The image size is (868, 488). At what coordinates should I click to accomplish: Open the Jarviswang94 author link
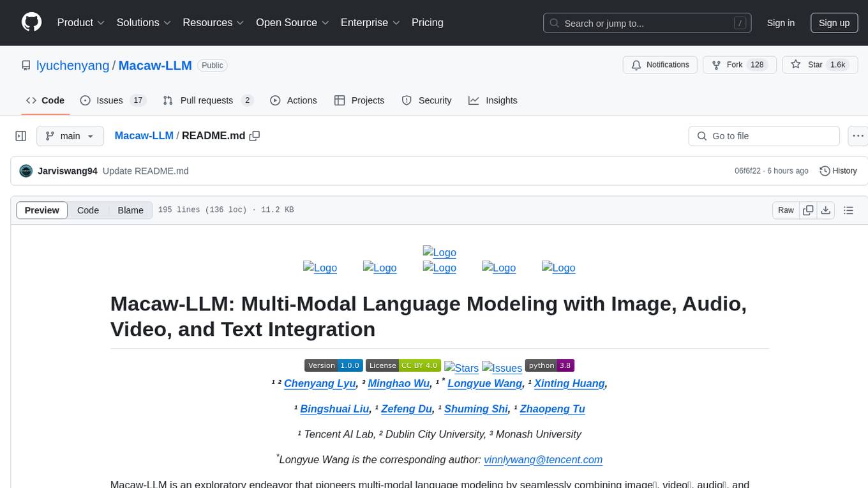click(68, 171)
